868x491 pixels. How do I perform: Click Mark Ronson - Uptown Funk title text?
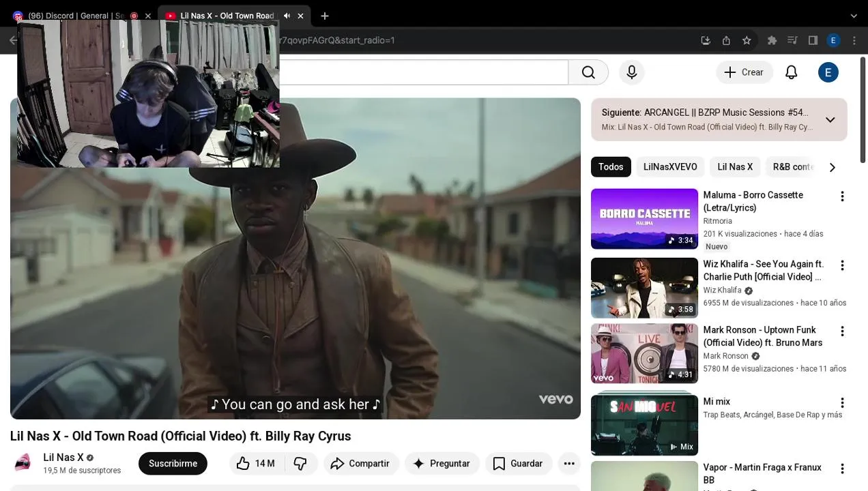tap(763, 336)
